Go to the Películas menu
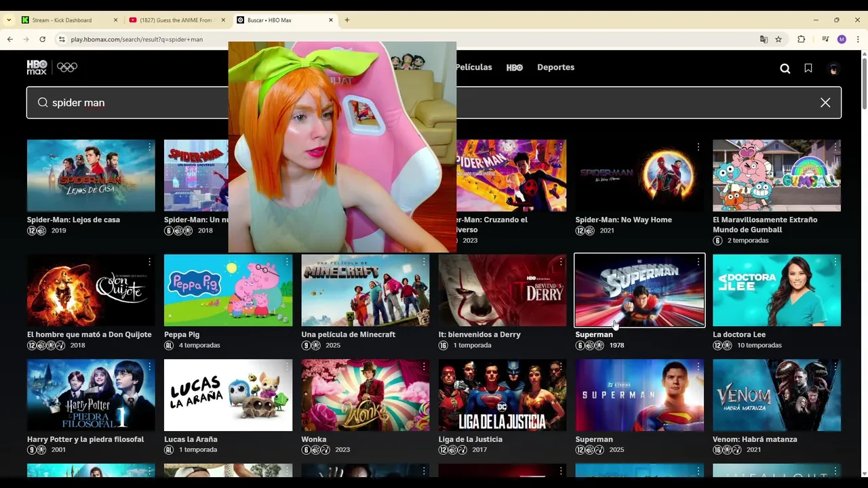 473,67
